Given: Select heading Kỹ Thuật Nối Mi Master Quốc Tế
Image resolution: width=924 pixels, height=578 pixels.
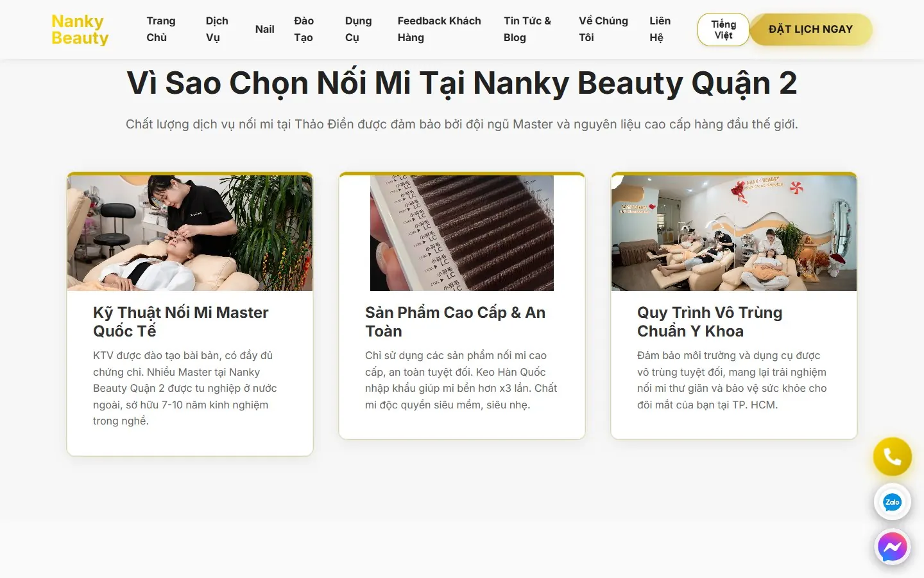Looking at the screenshot, I should point(181,322).
